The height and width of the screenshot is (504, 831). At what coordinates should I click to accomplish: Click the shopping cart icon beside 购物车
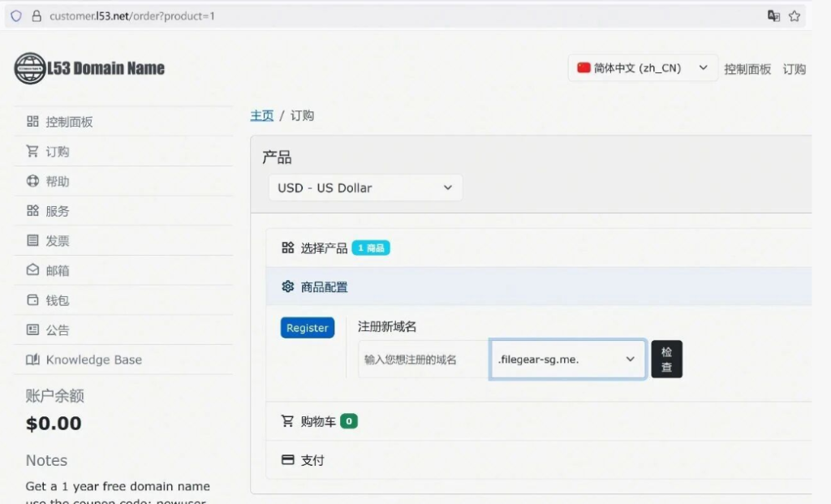pyautogui.click(x=287, y=421)
